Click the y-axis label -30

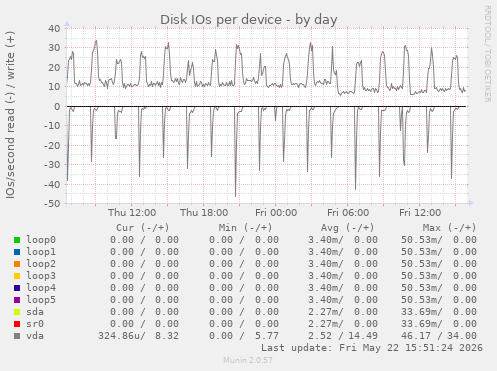52,165
